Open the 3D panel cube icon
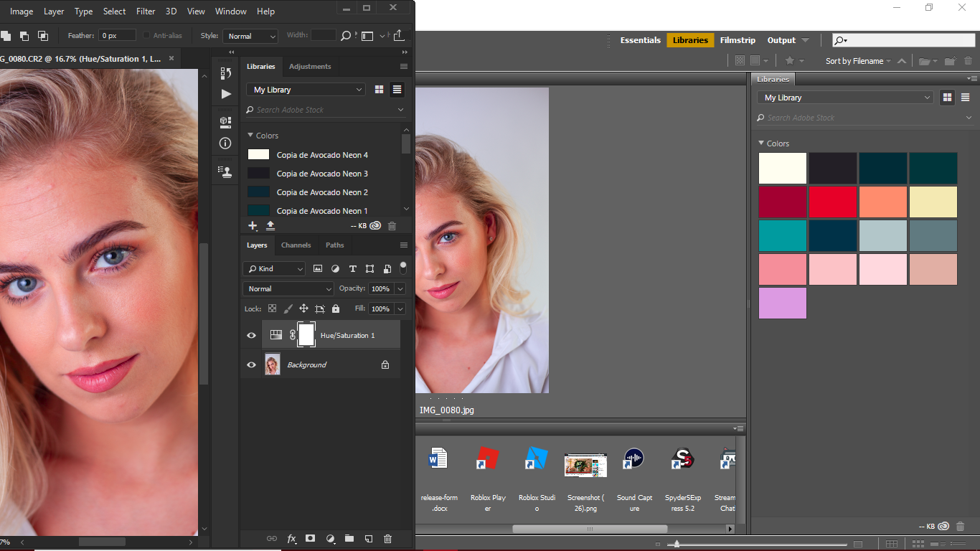 226,122
